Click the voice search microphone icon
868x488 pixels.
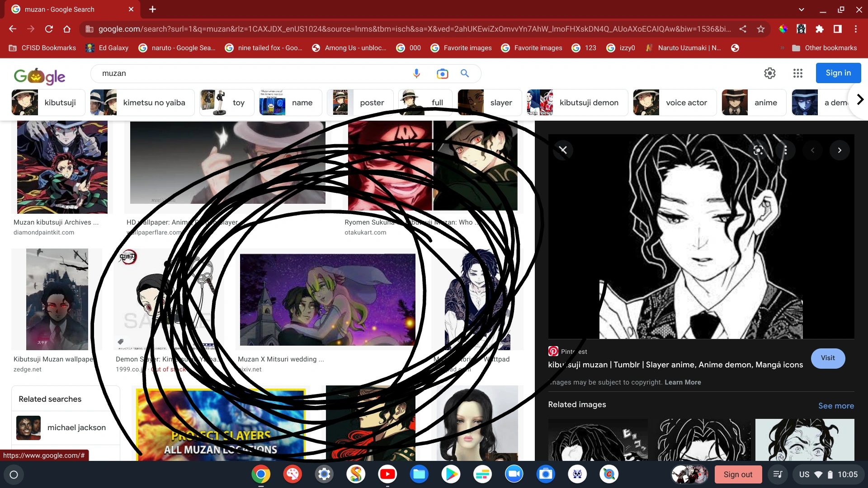pos(416,73)
